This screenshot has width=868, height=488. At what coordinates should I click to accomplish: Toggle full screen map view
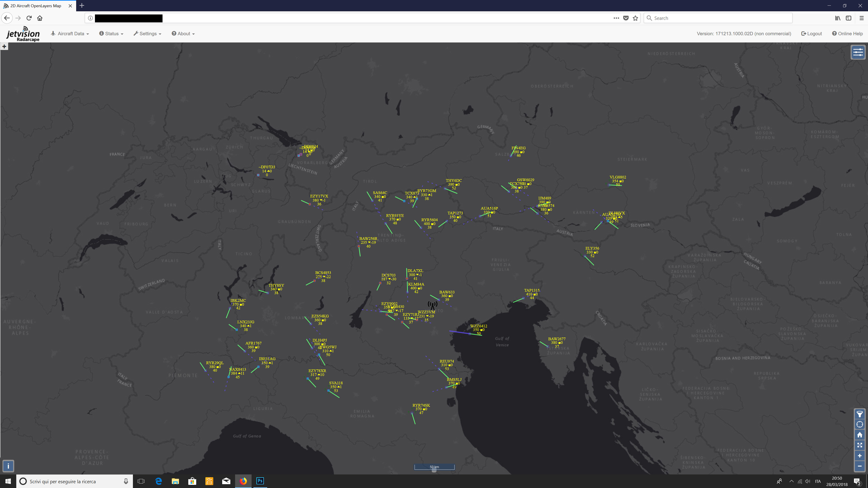tap(860, 445)
